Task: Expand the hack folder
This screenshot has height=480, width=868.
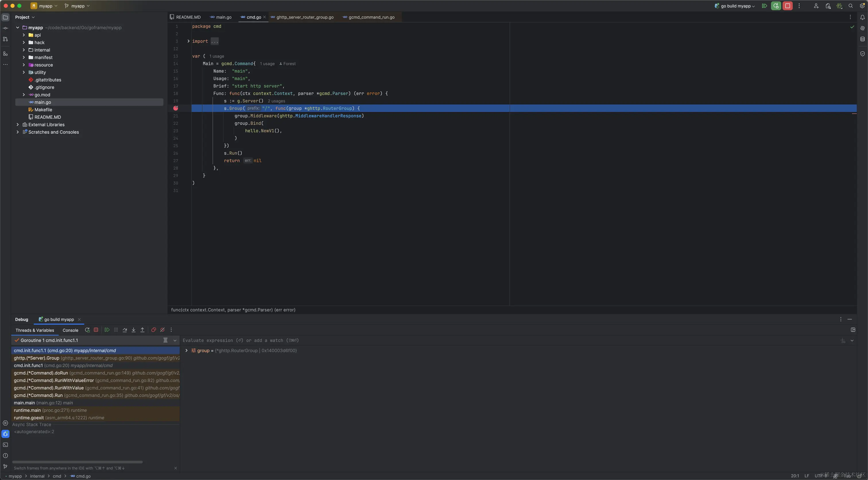Action: click(24, 43)
